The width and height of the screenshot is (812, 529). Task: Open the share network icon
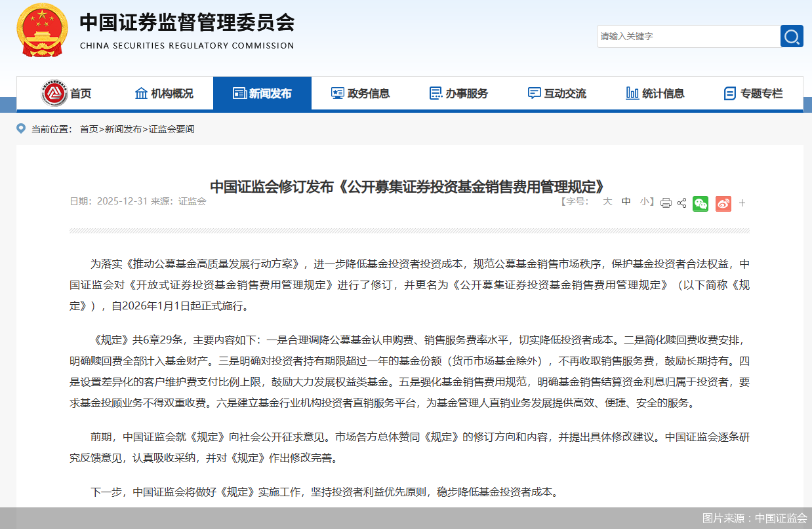coord(681,203)
